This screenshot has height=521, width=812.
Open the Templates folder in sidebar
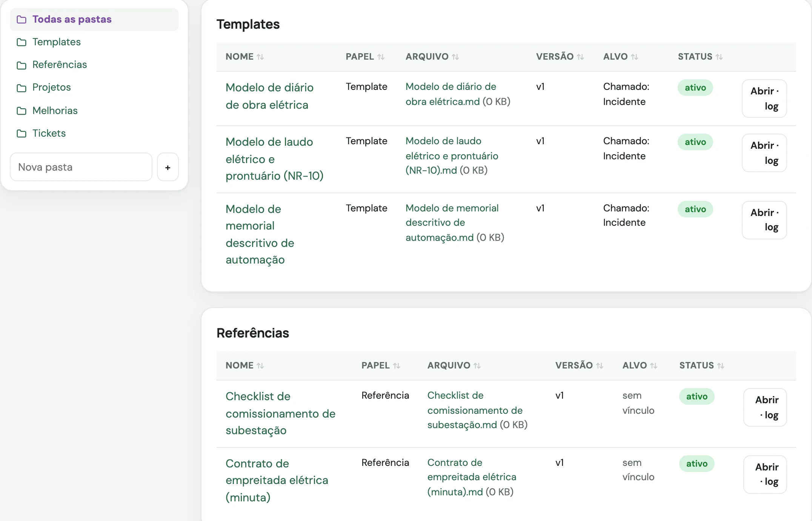pos(57,42)
